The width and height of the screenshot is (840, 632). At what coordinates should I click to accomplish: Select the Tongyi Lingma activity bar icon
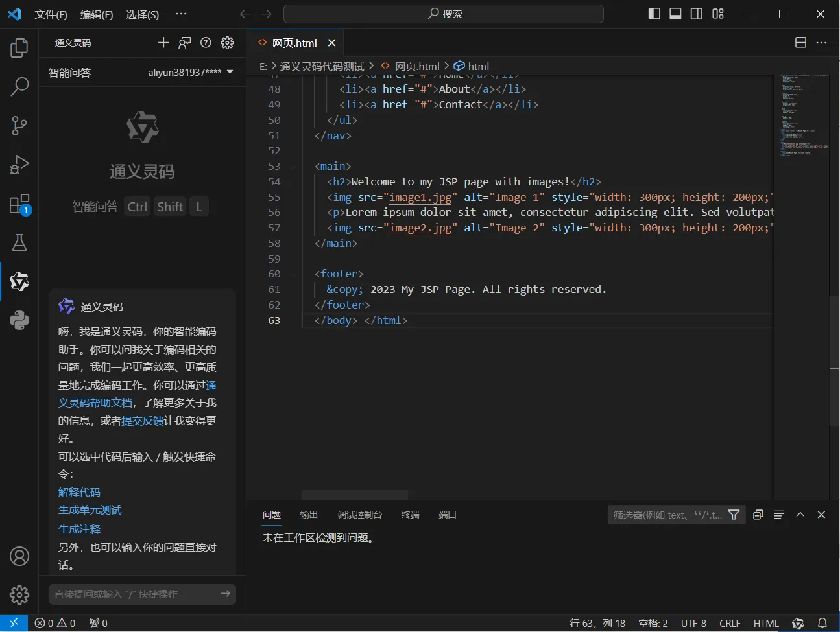coord(19,281)
